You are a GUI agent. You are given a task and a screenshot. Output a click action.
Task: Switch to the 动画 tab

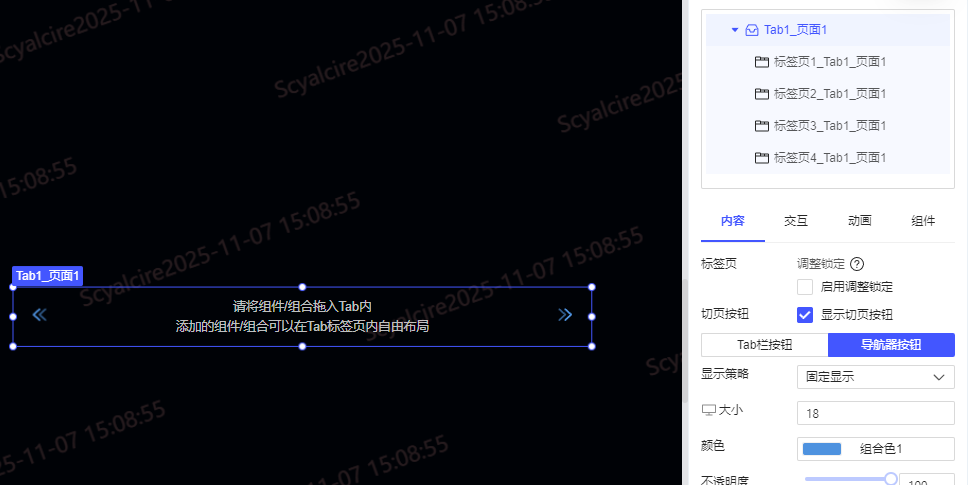(x=859, y=221)
